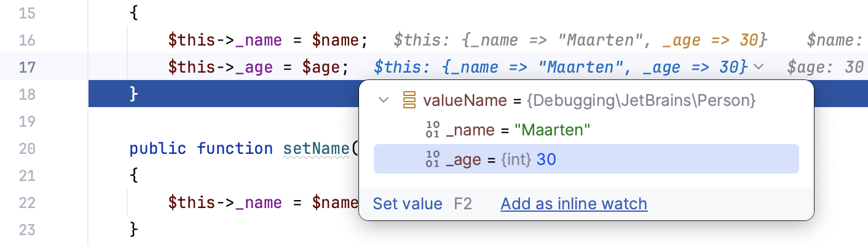Select the _name = "Maarten" row
Viewport: 868px width, 245px height.
pyautogui.click(x=586, y=129)
